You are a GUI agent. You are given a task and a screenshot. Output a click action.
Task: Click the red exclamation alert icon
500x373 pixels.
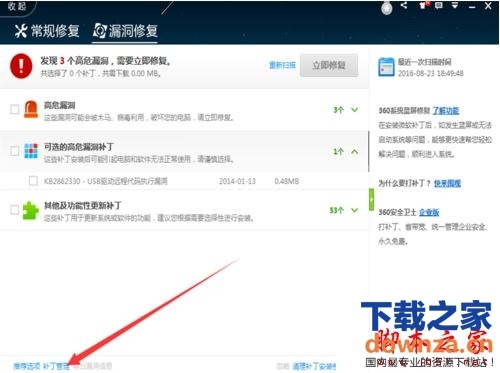point(21,65)
